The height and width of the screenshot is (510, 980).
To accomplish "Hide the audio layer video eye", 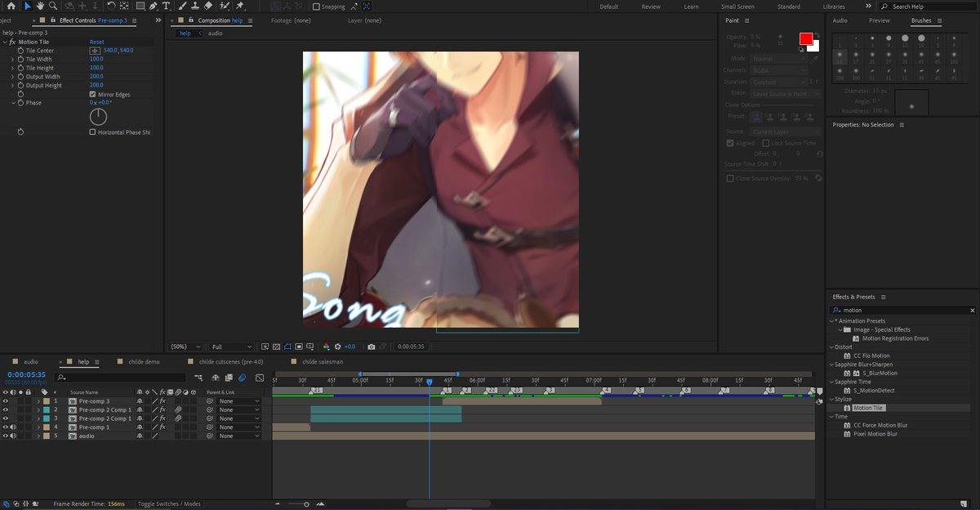I will 5,436.
